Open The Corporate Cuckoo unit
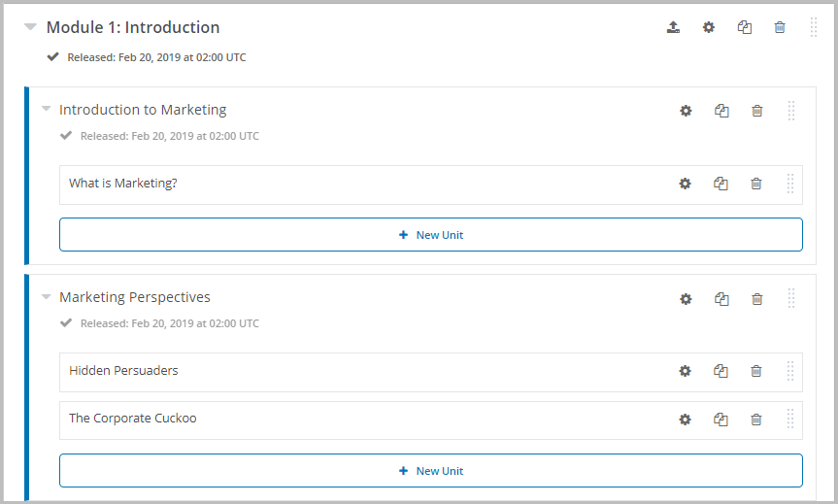 [132, 419]
